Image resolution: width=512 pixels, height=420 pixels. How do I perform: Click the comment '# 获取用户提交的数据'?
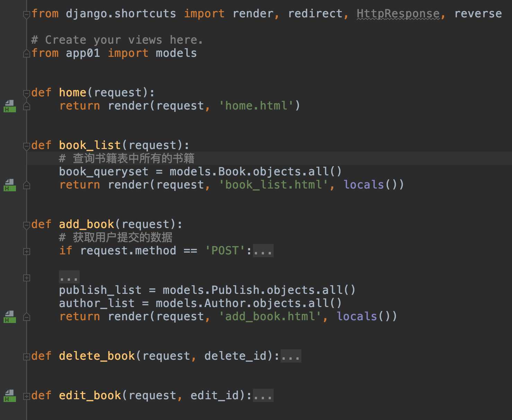click(x=115, y=237)
